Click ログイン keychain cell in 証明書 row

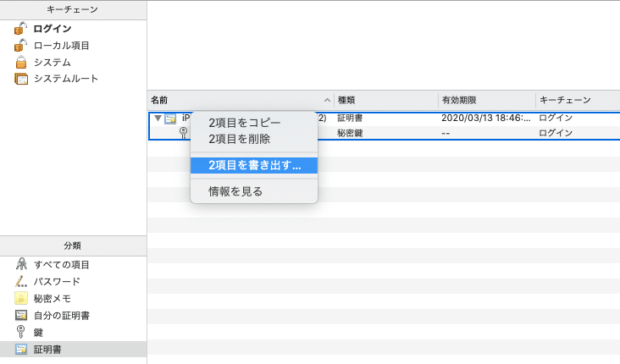tap(556, 119)
